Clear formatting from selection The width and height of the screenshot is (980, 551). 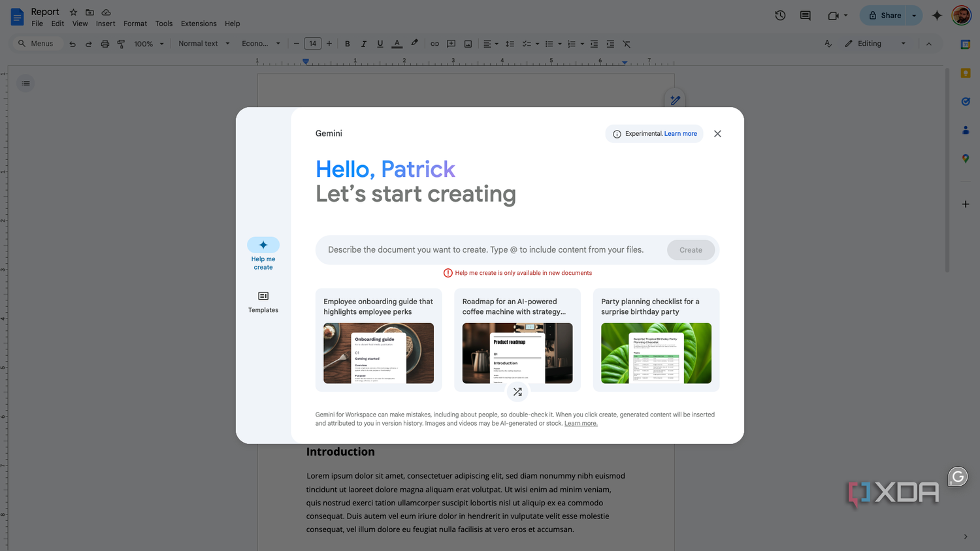627,44
